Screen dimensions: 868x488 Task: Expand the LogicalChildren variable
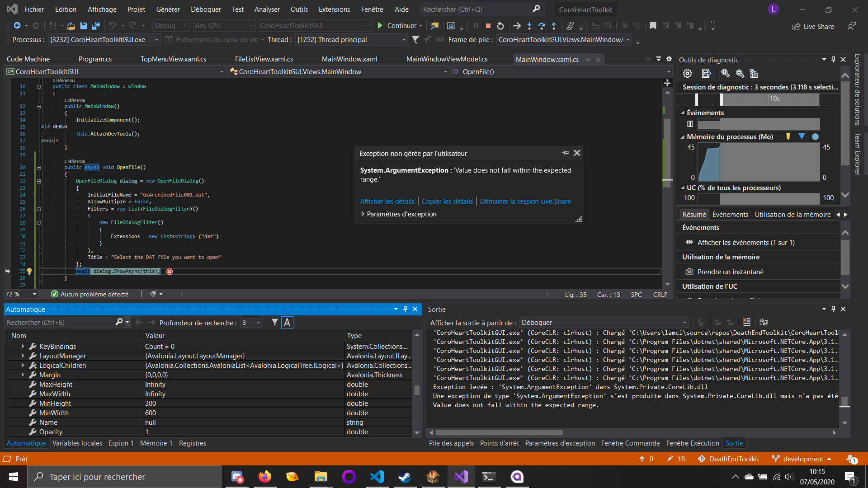pos(22,365)
